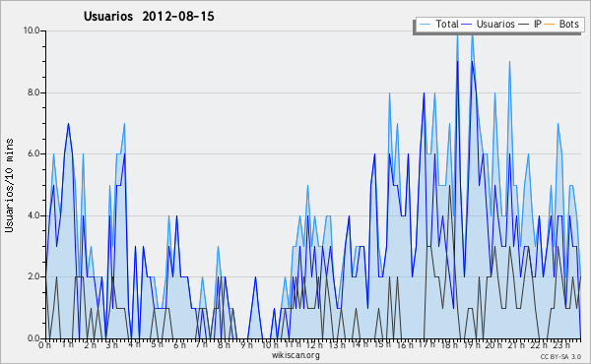Click the '6.0' y-axis value

pyautogui.click(x=33, y=153)
